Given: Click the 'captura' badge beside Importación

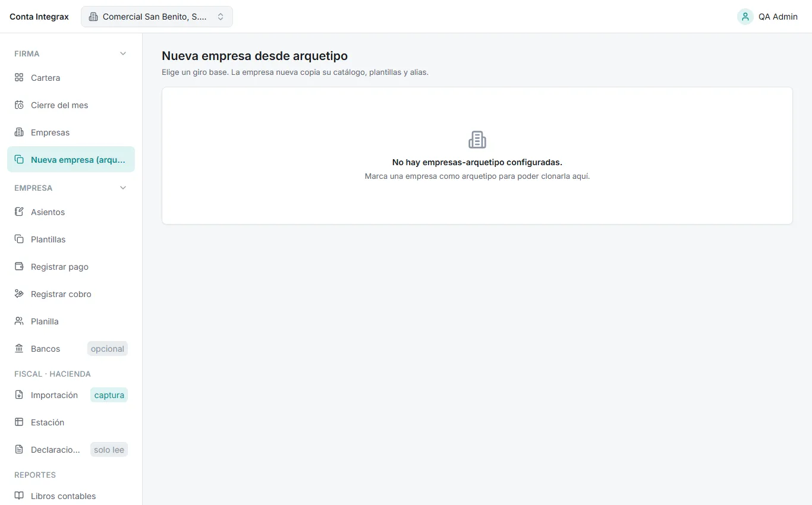Looking at the screenshot, I should pyautogui.click(x=109, y=395).
